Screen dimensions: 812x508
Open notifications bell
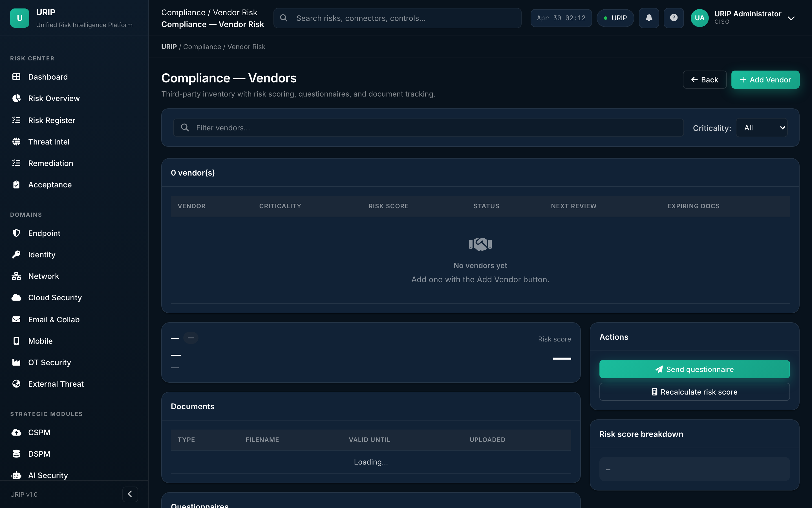coord(649,18)
